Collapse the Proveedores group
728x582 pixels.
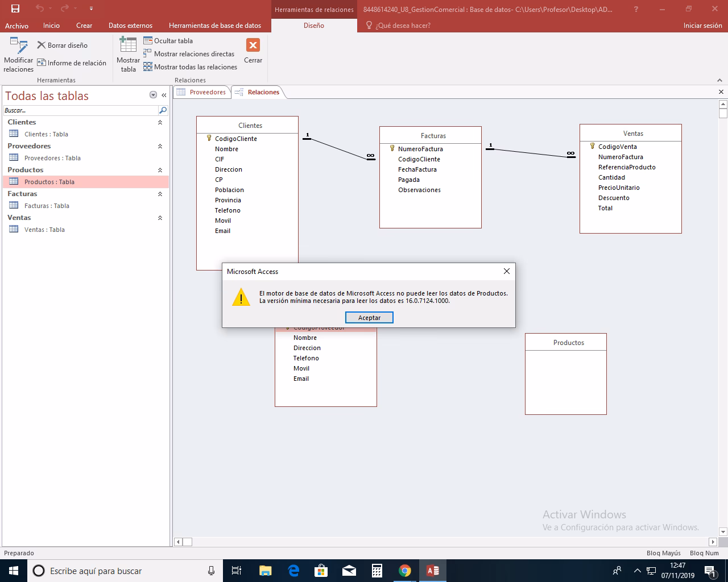pos(160,146)
